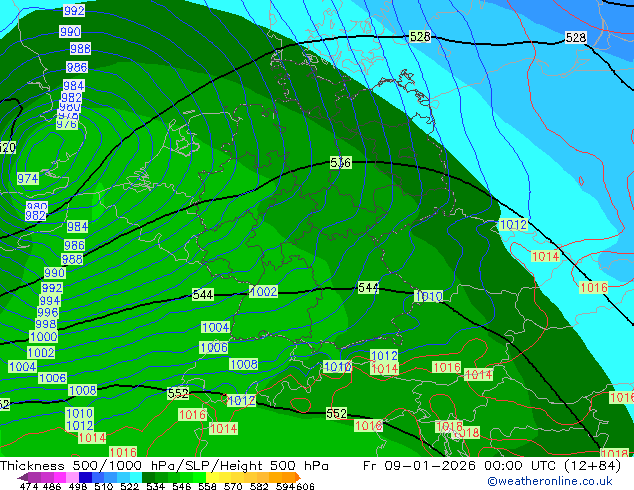
Task: Click the 558 value on the legend scale
Action: point(207,486)
